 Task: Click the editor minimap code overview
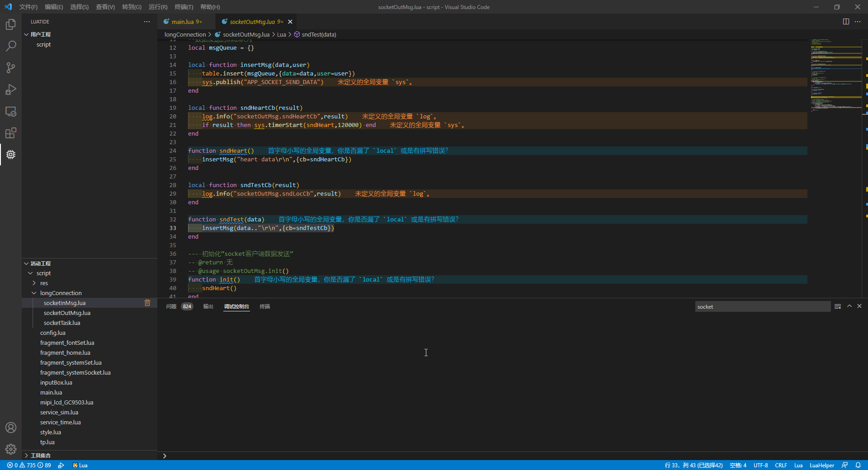pyautogui.click(x=835, y=75)
